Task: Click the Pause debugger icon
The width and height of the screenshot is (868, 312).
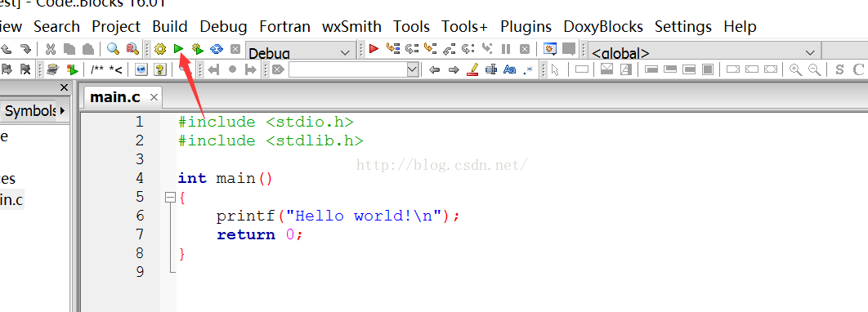Action: [x=505, y=49]
